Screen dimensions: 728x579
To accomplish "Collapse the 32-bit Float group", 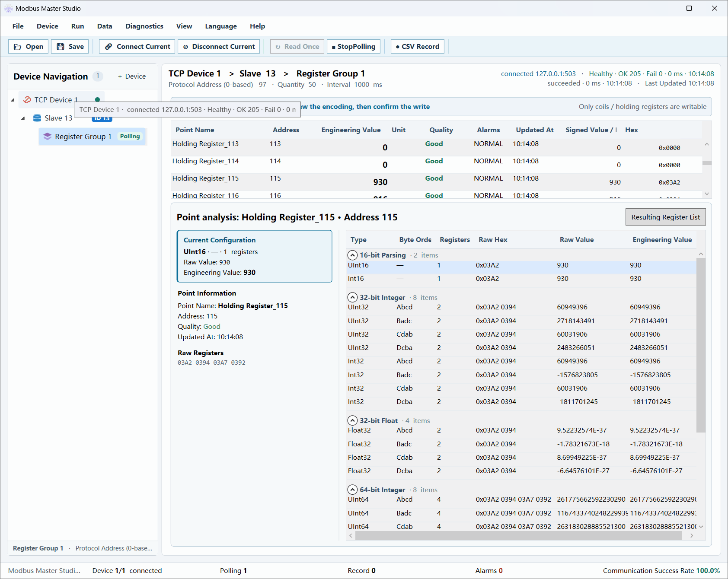I will pos(353,420).
